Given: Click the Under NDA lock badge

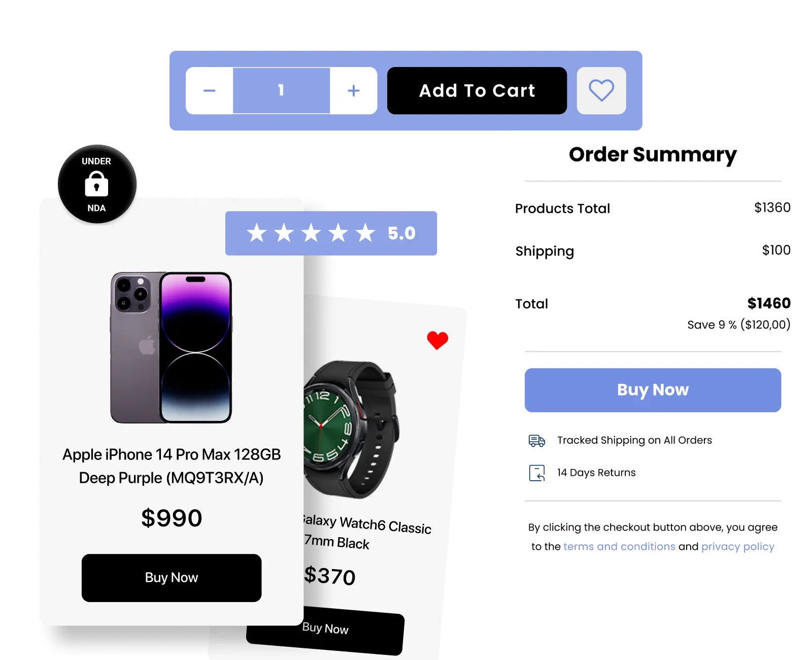Looking at the screenshot, I should click(x=97, y=184).
